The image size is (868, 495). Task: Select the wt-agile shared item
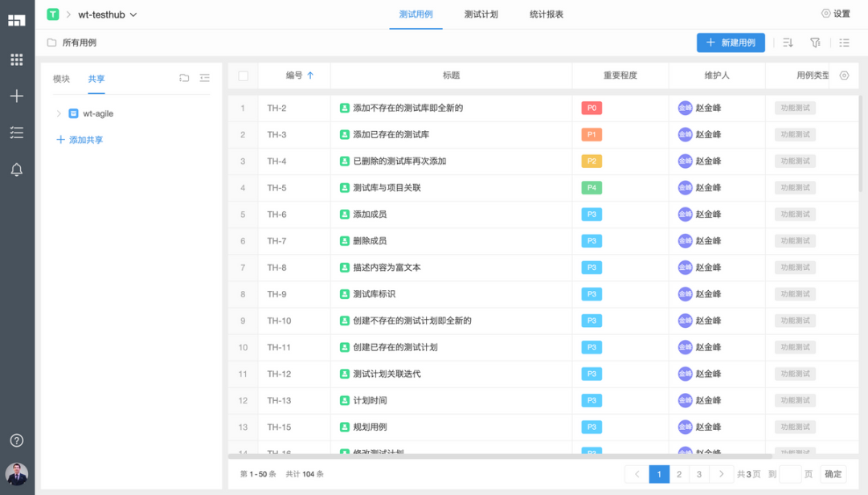click(x=98, y=113)
